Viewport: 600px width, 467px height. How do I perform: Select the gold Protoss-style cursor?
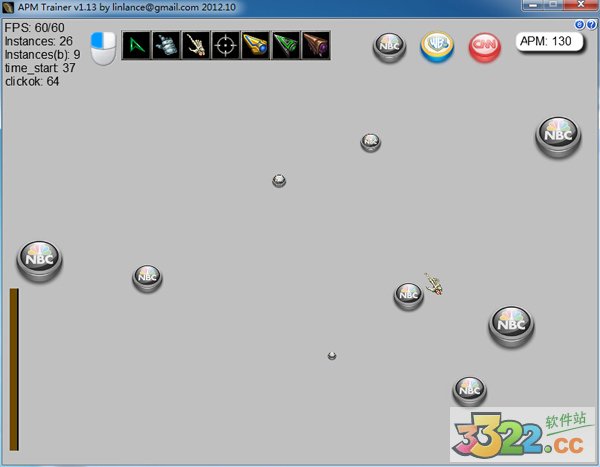pyautogui.click(x=256, y=46)
